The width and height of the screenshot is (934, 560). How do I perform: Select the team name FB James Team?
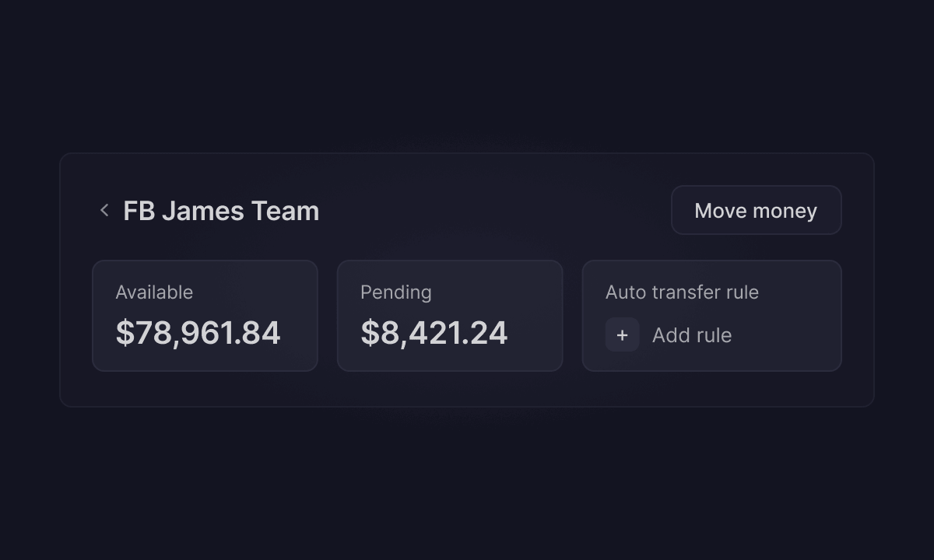point(221,211)
